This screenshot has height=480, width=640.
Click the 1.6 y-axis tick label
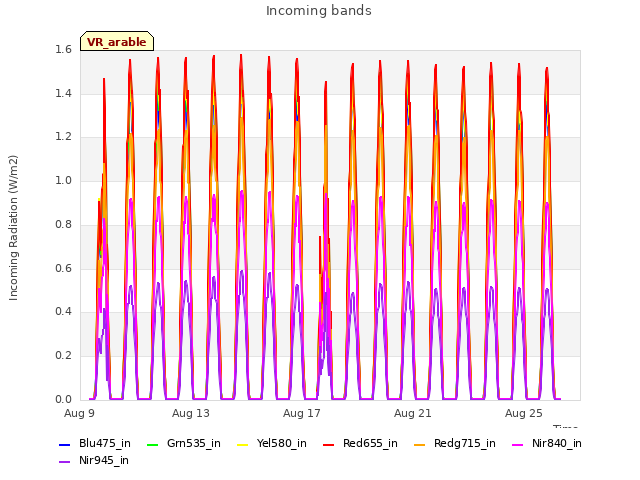63,50
